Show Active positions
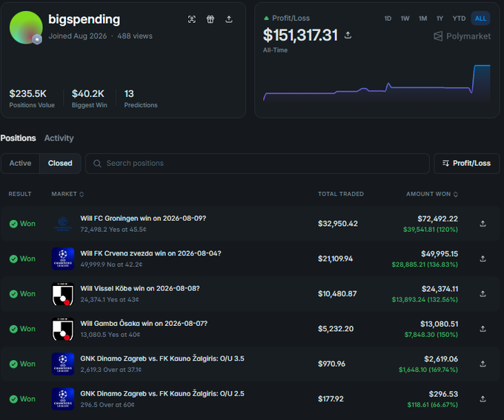This screenshot has height=420, width=504. click(20, 163)
